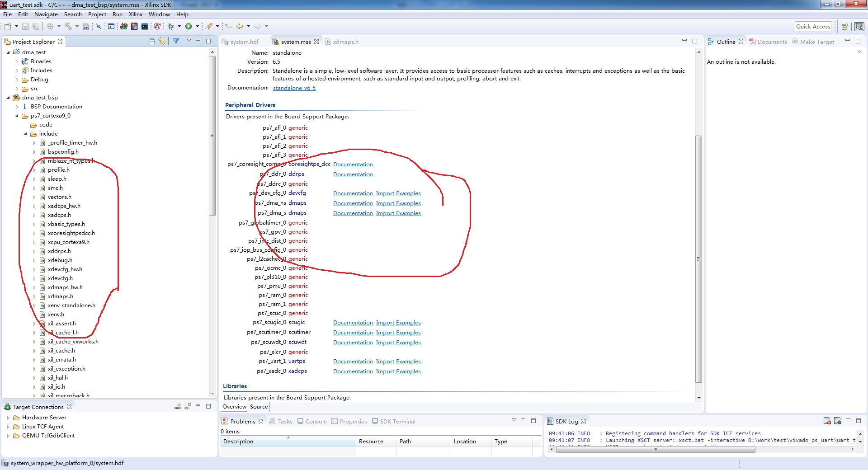
Task: Click Import Examples for ps7_dma_ns
Action: pos(398,203)
